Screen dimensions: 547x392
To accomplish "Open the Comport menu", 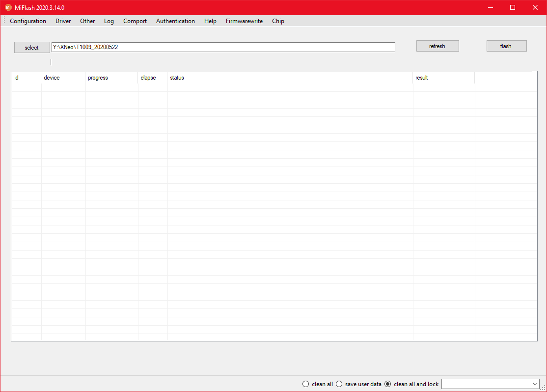I will click(x=135, y=21).
